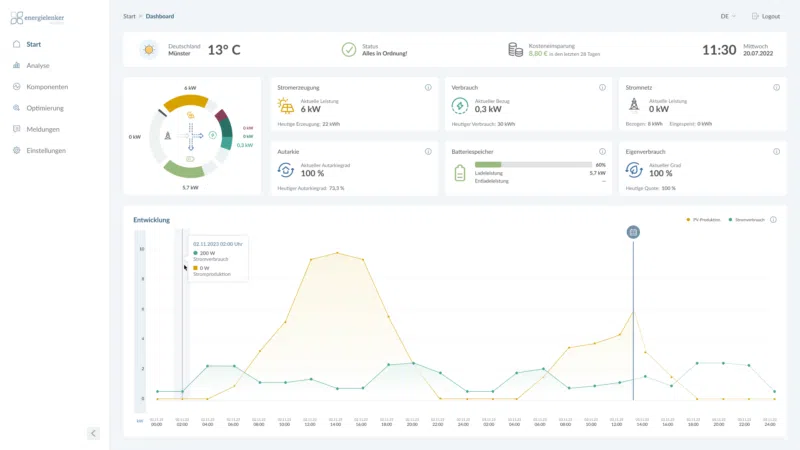Click the Start breadcrumb link
The width and height of the screenshot is (800, 450).
point(129,16)
